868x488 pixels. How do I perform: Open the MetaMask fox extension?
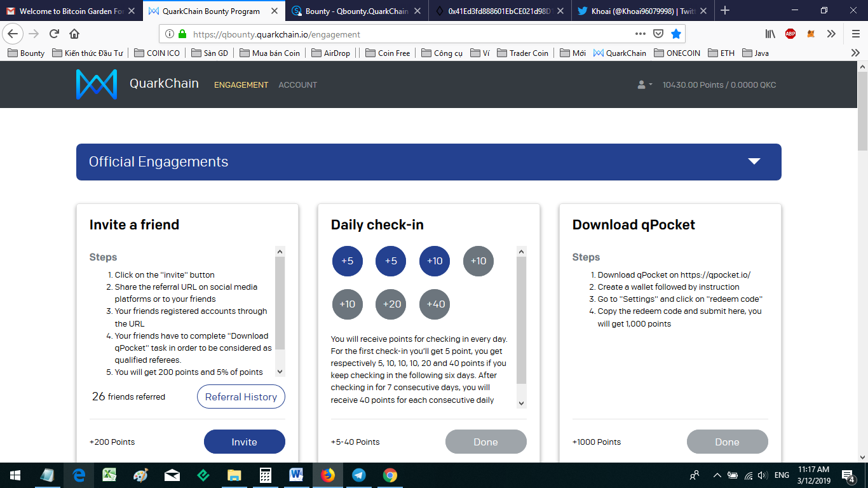point(811,34)
